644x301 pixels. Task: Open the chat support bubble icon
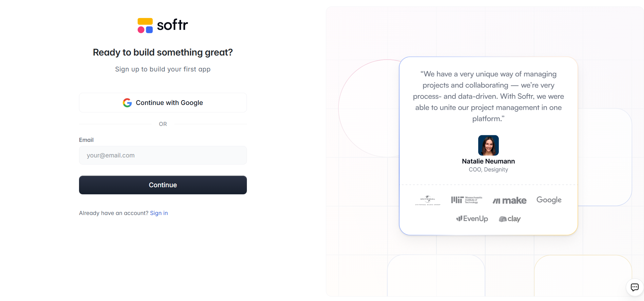point(634,287)
